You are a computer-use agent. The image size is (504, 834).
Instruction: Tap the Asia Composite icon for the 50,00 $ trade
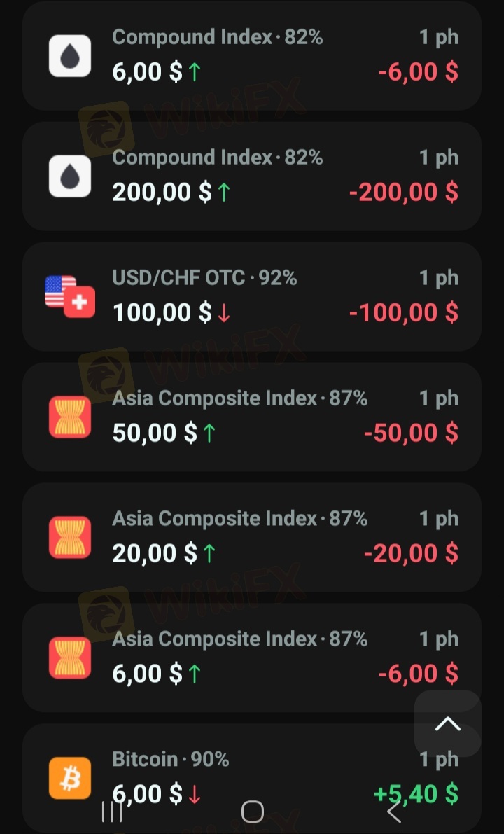(x=70, y=417)
